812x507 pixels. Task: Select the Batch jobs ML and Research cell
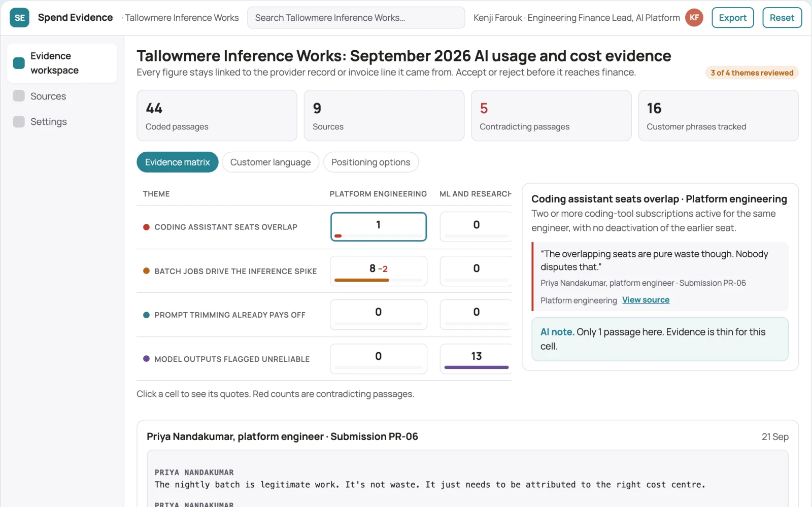(476, 271)
